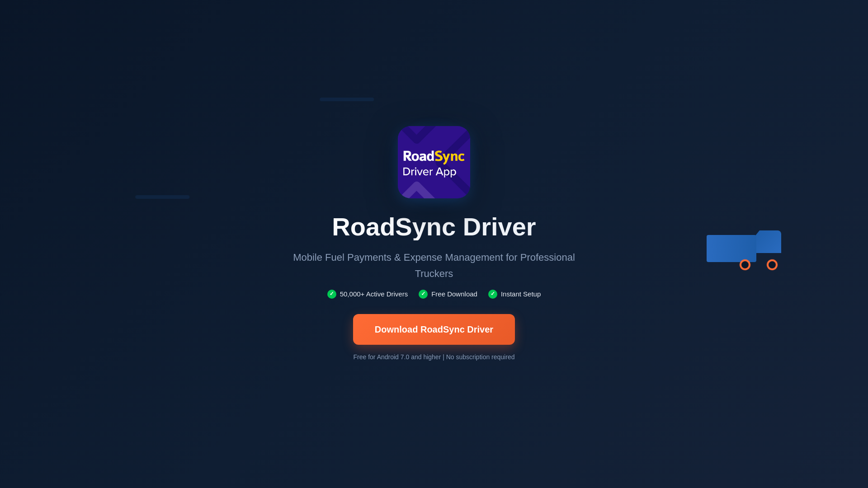Click the Free for Android 7.0 note
This screenshot has width=868, height=488.
(434, 357)
